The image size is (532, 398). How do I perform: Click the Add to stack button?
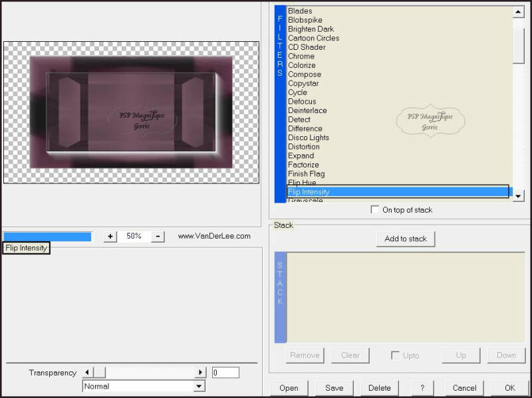point(406,239)
